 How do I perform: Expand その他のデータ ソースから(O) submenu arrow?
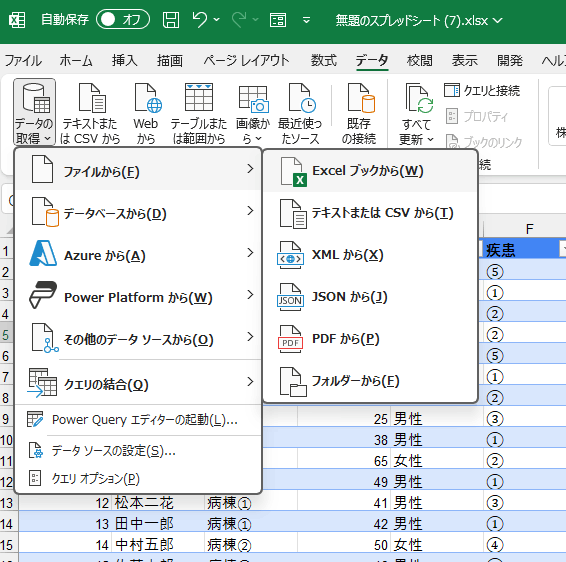250,337
